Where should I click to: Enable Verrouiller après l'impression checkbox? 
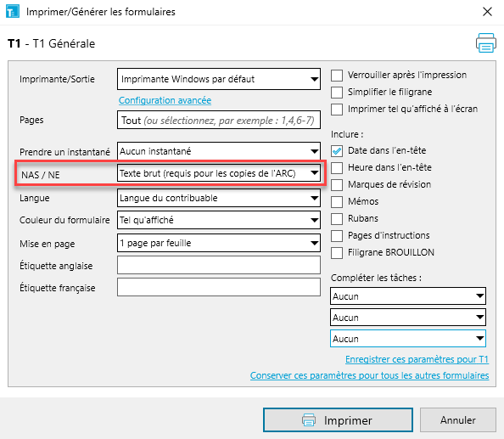click(x=337, y=76)
